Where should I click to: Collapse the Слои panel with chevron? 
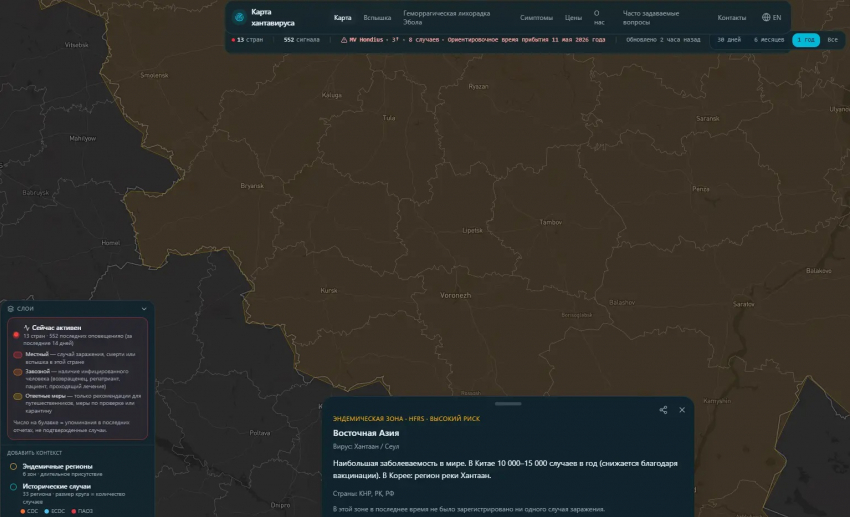coord(144,309)
